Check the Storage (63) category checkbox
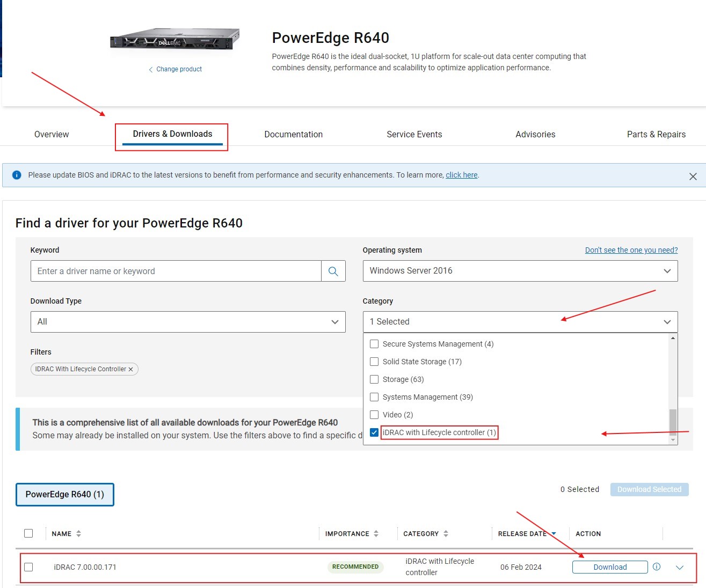The width and height of the screenshot is (706, 588). 374,379
